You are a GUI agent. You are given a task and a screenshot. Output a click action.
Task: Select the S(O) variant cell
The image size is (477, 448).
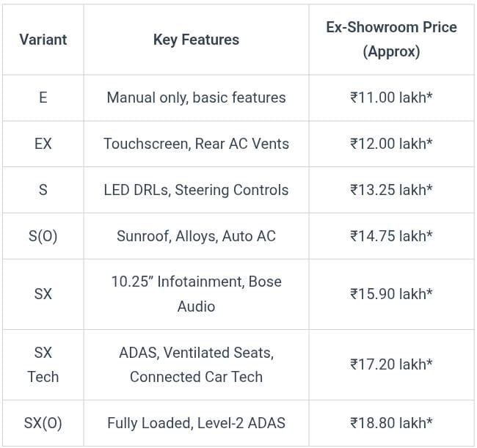(x=43, y=236)
